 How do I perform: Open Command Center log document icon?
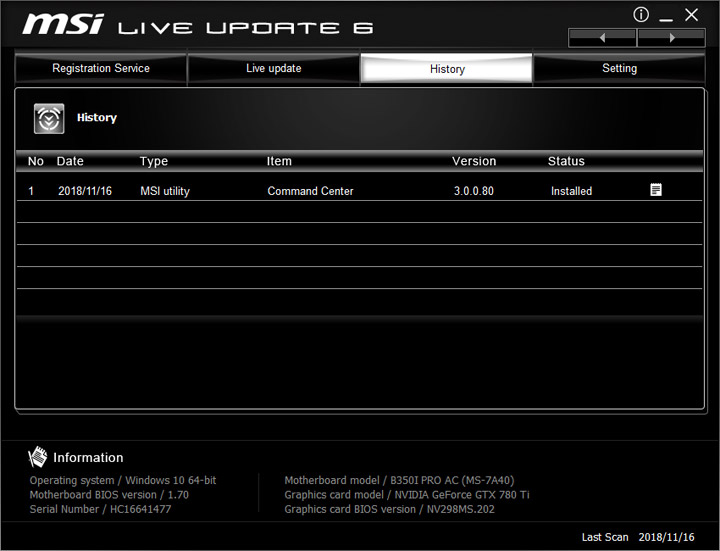pos(656,190)
